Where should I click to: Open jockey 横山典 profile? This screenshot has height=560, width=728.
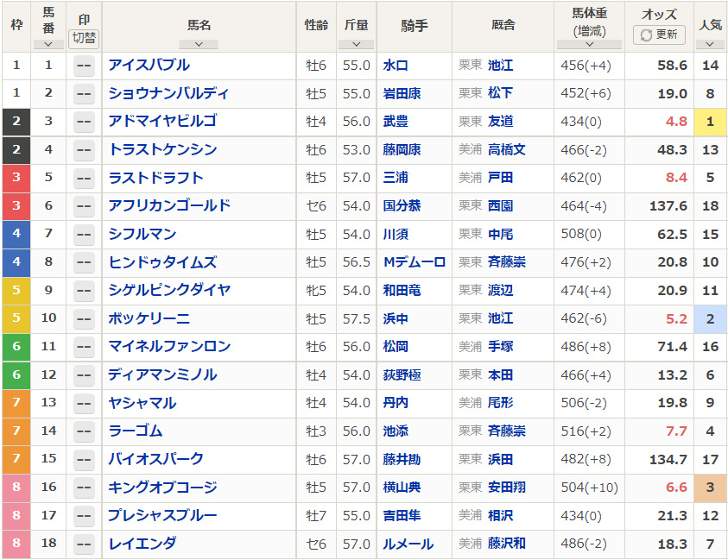point(402,488)
